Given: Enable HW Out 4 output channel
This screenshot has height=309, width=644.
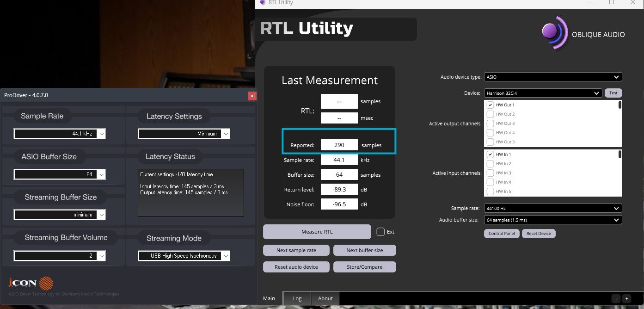Looking at the screenshot, I should click(491, 133).
